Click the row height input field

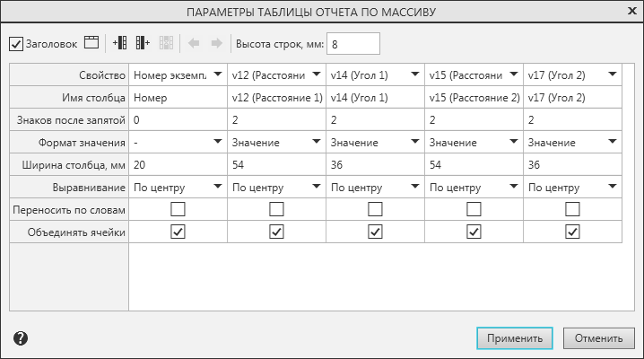click(x=354, y=43)
